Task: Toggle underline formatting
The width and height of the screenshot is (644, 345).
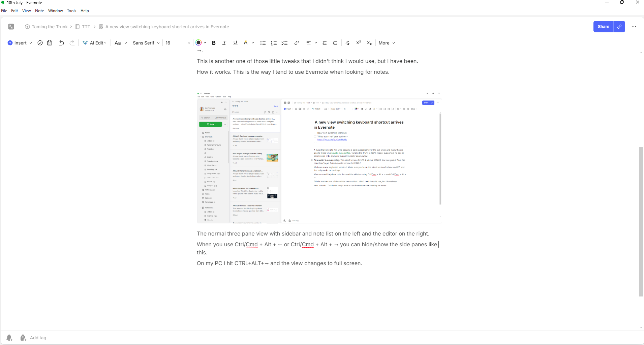Action: [235, 43]
